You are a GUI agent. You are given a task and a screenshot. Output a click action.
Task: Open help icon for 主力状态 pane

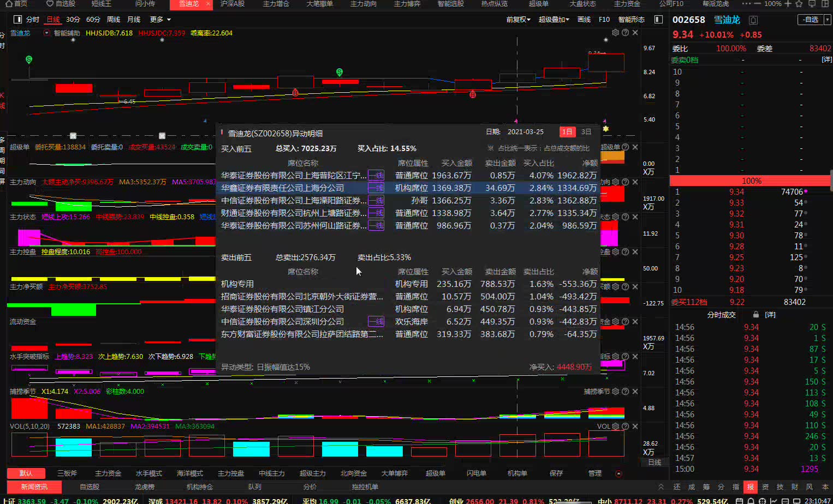626,217
